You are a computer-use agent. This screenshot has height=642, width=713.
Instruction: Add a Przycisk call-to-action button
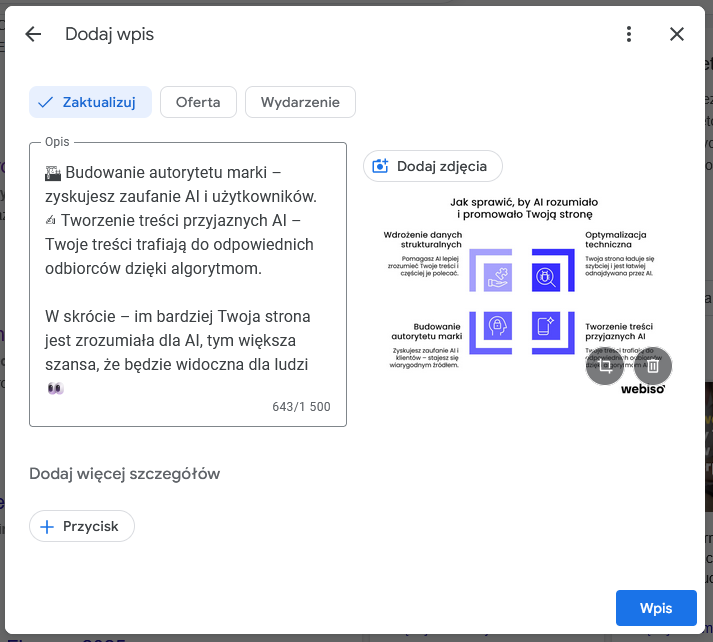point(82,527)
